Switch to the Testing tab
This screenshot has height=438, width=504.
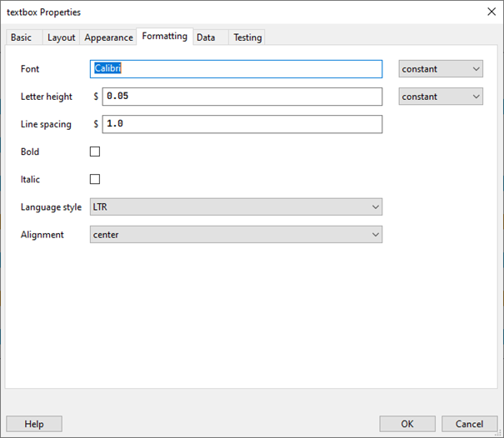click(x=247, y=37)
